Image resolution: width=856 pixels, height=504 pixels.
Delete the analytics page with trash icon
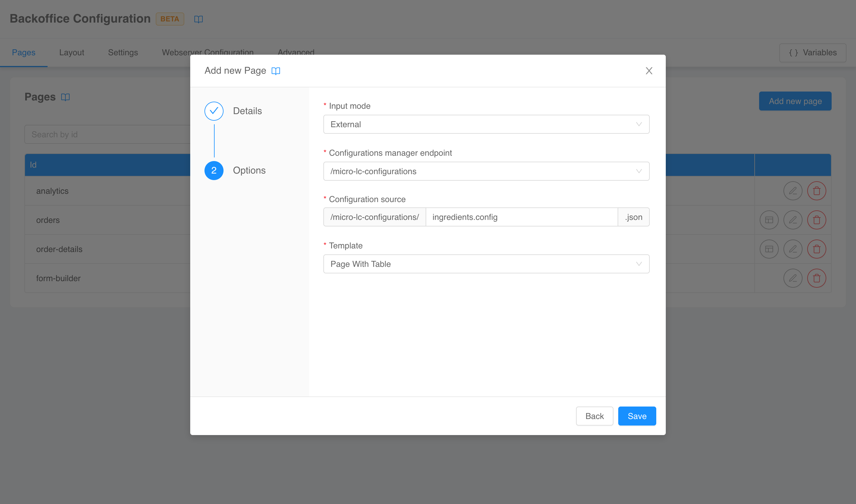817,190
